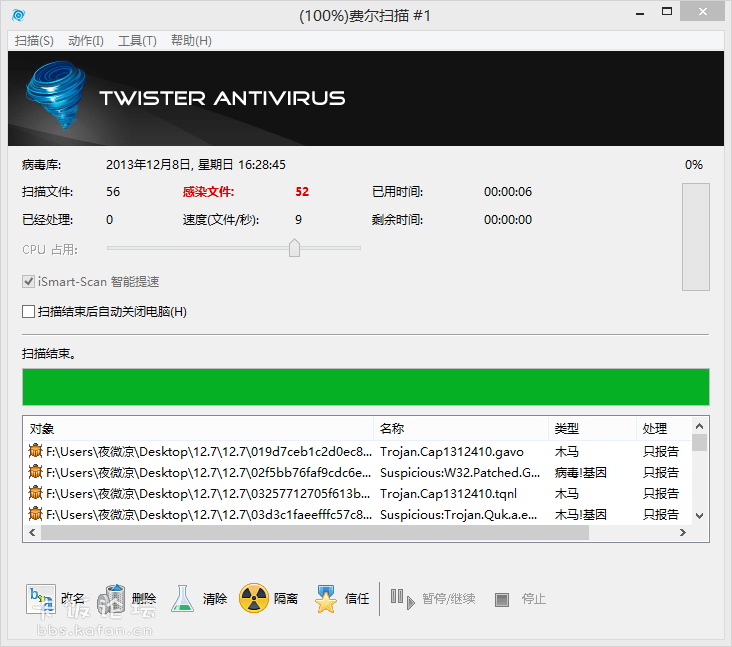Image resolution: width=732 pixels, height=647 pixels.
Task: Click the down arrow of the results list scrollbar
Action: (699, 515)
